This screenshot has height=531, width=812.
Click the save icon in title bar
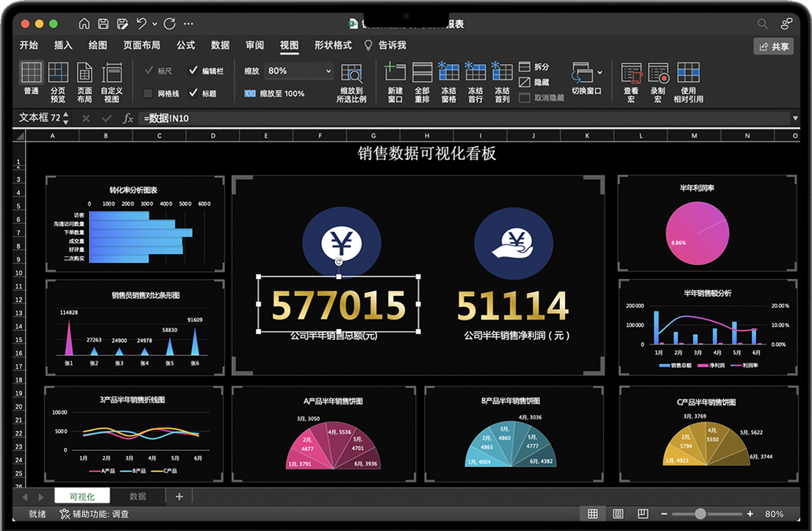[104, 24]
